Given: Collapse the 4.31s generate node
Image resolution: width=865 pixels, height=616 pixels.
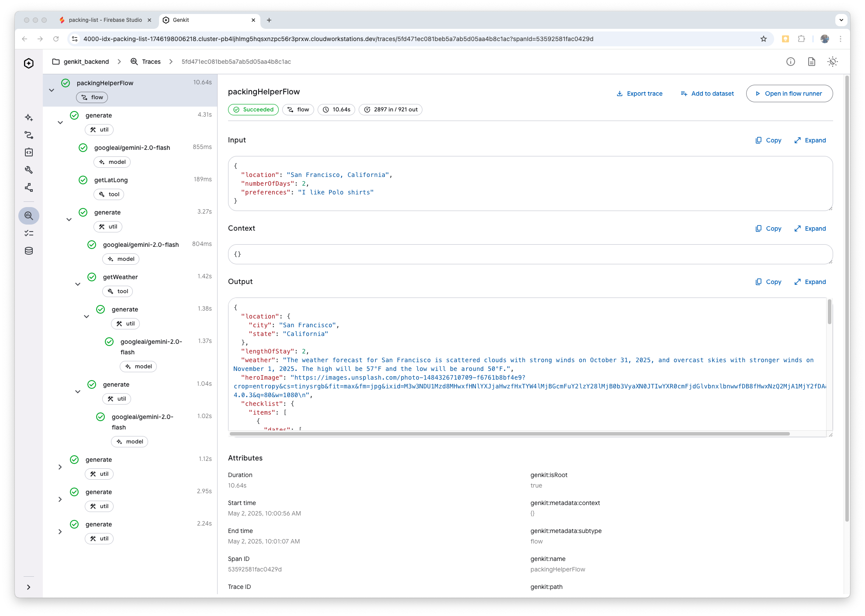Looking at the screenshot, I should [x=60, y=122].
